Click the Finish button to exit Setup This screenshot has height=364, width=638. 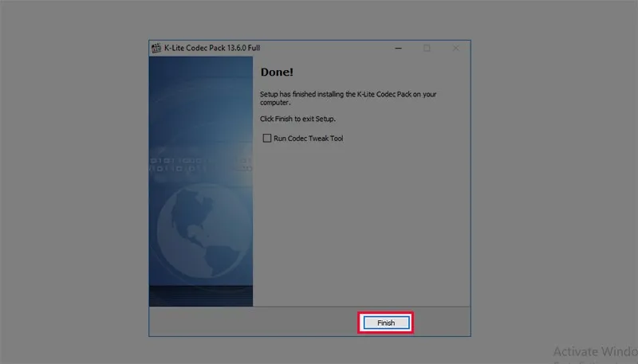(386, 323)
